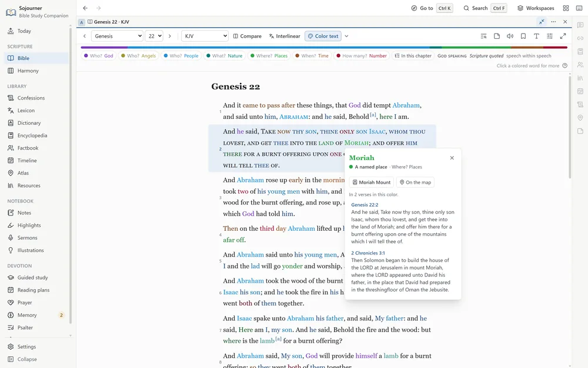Open the Workspaces menu
The image size is (588, 368).
(536, 8)
